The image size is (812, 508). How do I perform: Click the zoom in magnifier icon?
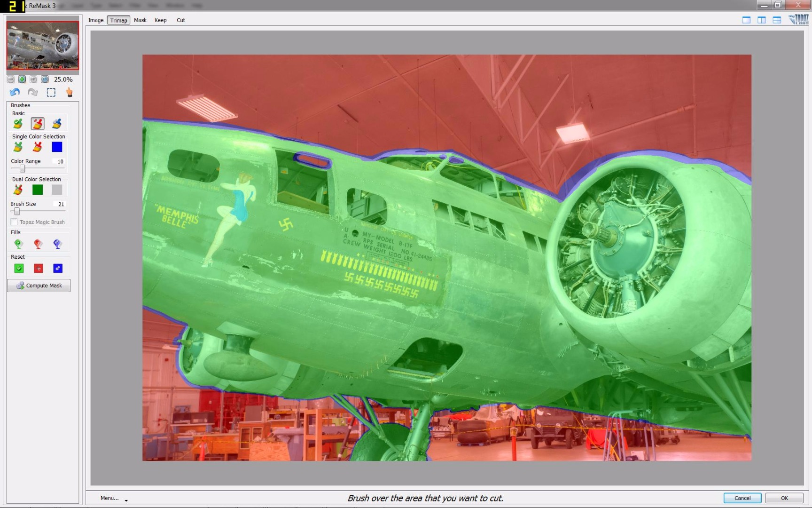pos(22,79)
